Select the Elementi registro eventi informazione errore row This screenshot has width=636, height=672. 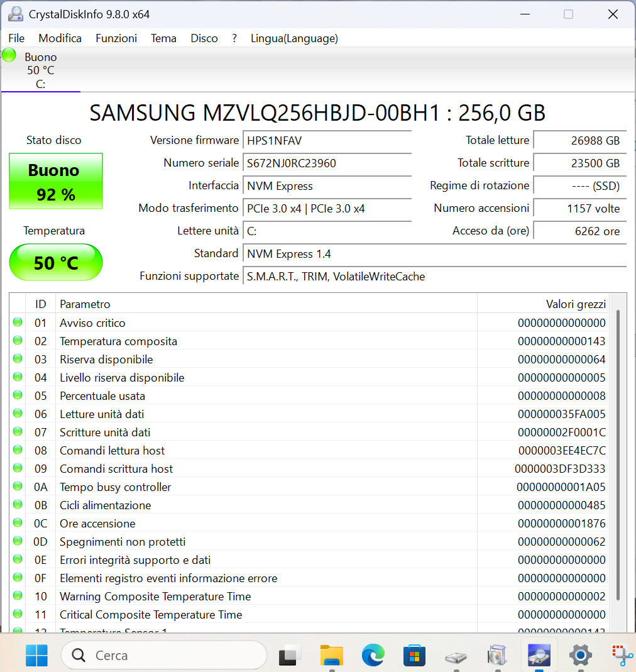(x=309, y=578)
